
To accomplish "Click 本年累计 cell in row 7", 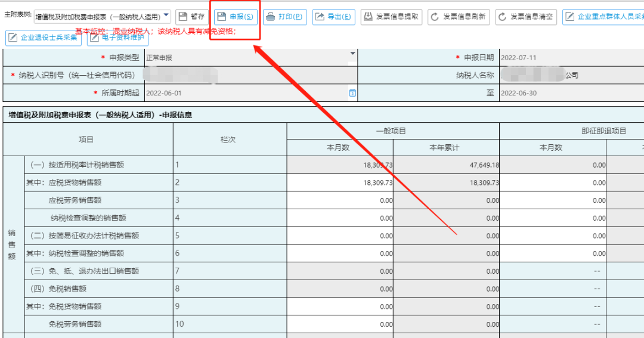I will (x=447, y=271).
